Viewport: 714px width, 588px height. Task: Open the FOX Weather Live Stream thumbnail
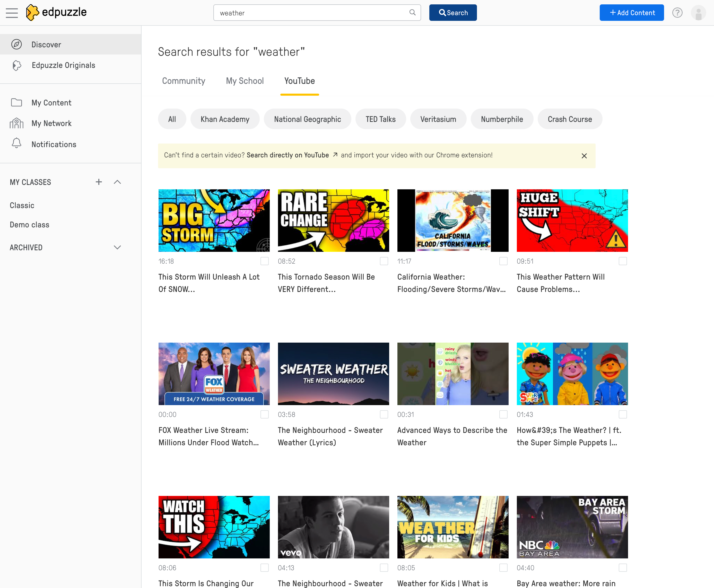214,373
